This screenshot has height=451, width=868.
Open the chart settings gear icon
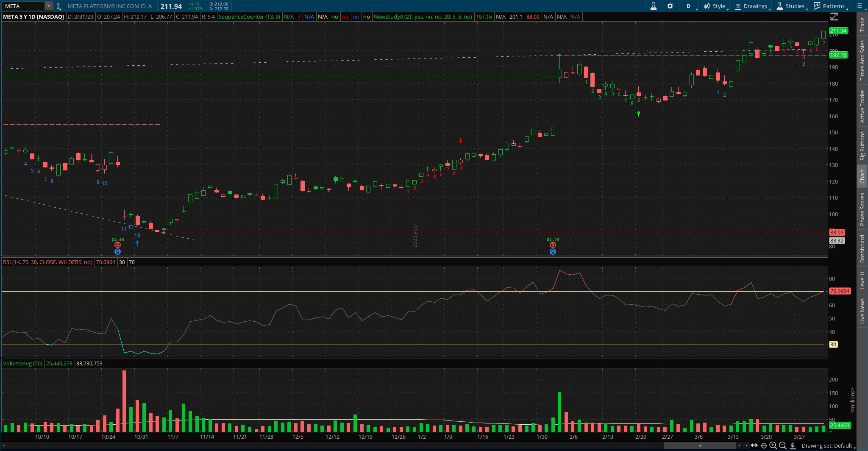pyautogui.click(x=670, y=6)
